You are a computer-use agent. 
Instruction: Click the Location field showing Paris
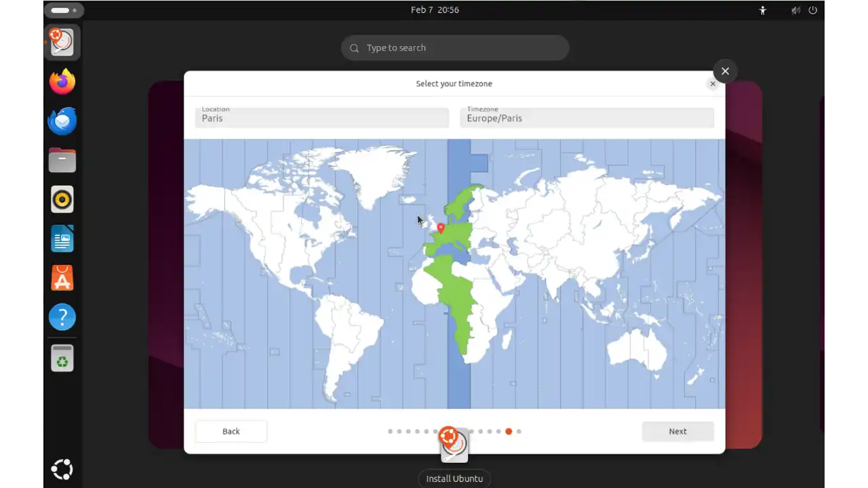coord(322,118)
